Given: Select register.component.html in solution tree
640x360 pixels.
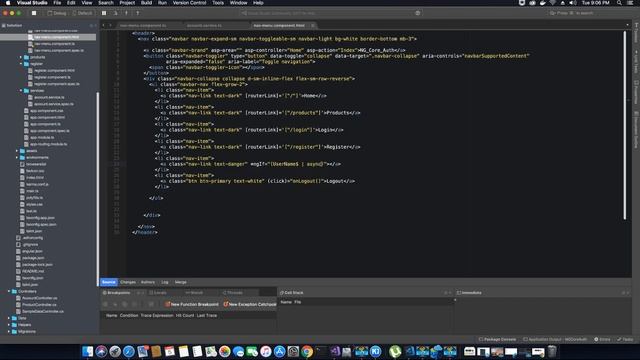Looking at the screenshot, I should [x=54, y=71].
